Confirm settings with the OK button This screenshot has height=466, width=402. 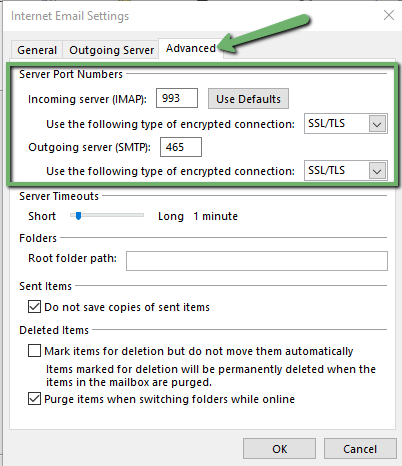tap(279, 449)
